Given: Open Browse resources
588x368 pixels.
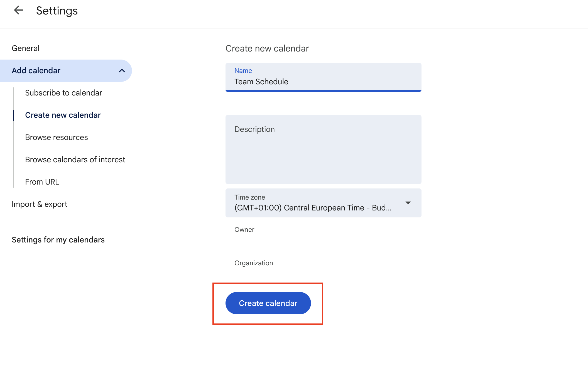Looking at the screenshot, I should (56, 137).
